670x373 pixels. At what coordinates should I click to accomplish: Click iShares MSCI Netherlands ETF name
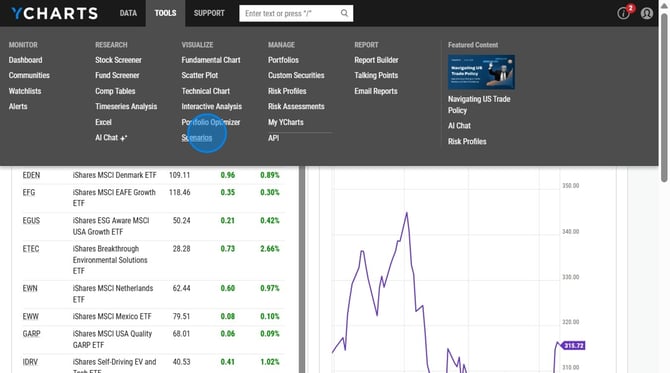pyautogui.click(x=113, y=294)
